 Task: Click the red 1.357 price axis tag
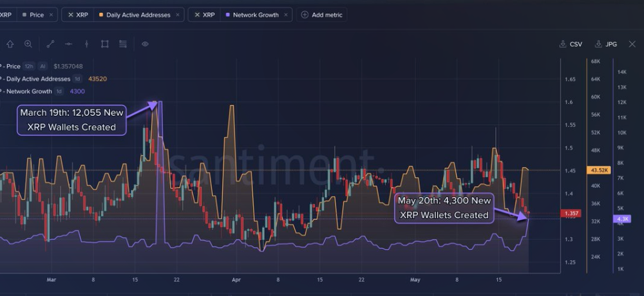[x=572, y=214]
